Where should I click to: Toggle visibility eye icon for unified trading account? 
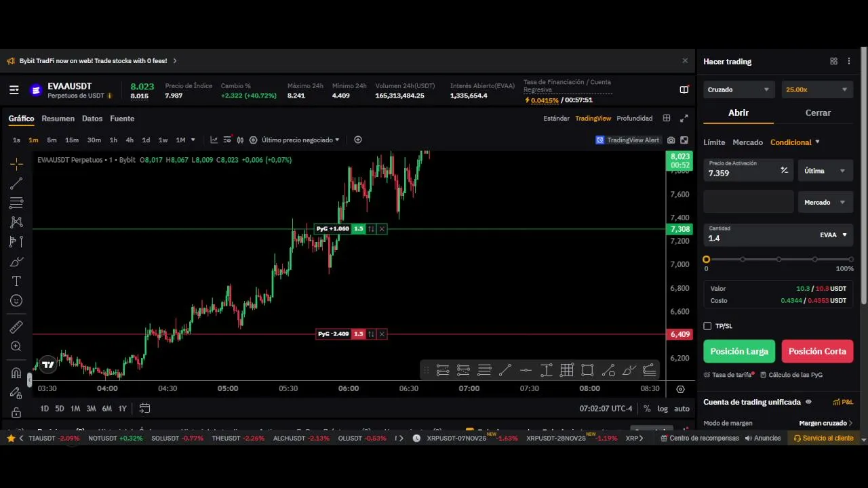(x=808, y=402)
